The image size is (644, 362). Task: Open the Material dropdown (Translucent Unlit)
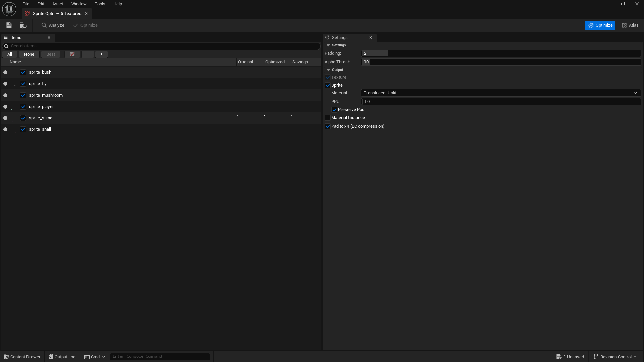point(500,93)
